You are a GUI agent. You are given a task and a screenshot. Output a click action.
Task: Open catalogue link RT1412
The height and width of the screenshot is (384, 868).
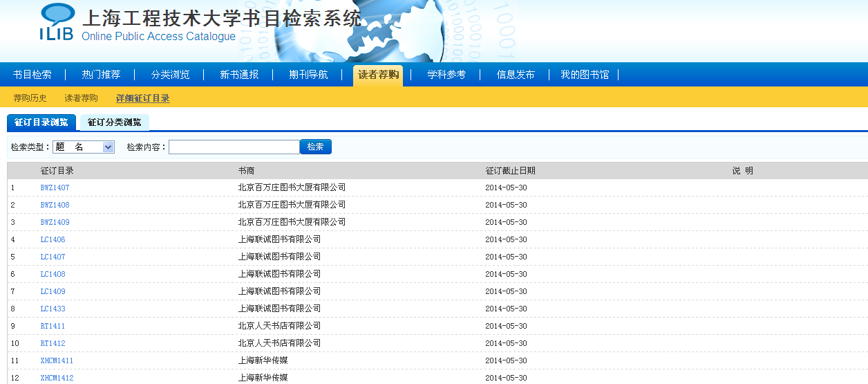point(53,343)
